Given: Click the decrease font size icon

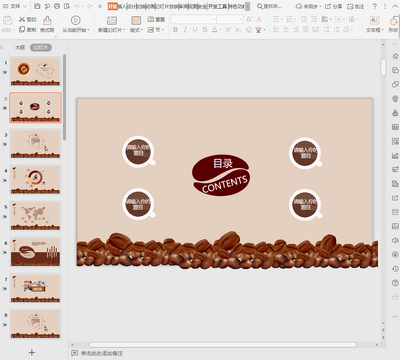Looking at the screenshot, I should point(259,19).
